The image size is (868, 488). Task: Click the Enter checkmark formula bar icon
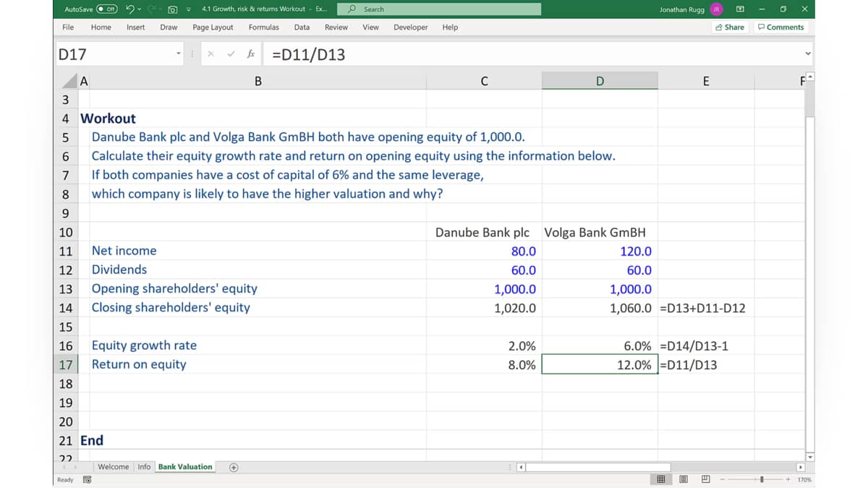[231, 54]
